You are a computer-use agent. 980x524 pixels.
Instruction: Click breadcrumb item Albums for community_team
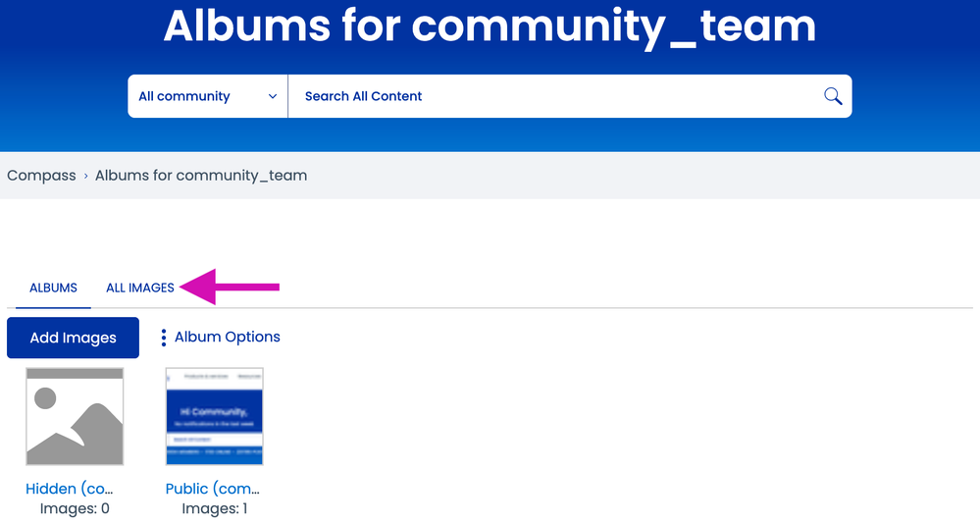201,176
